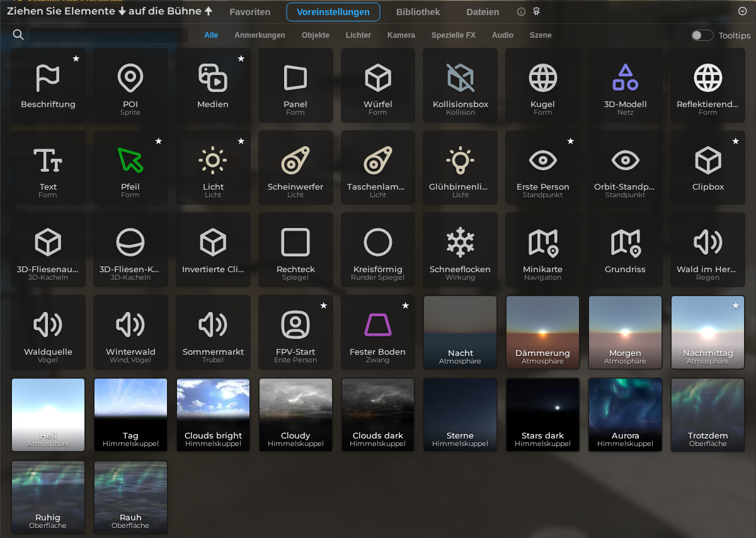Filter presets by Alle
756x538 pixels.
[211, 35]
